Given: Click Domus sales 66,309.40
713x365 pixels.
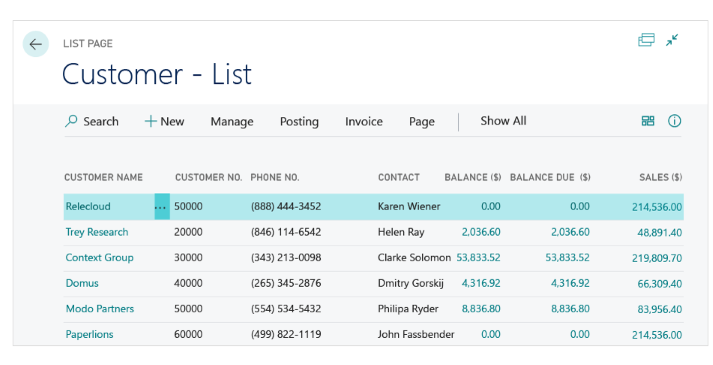Looking at the screenshot, I should point(660,284).
